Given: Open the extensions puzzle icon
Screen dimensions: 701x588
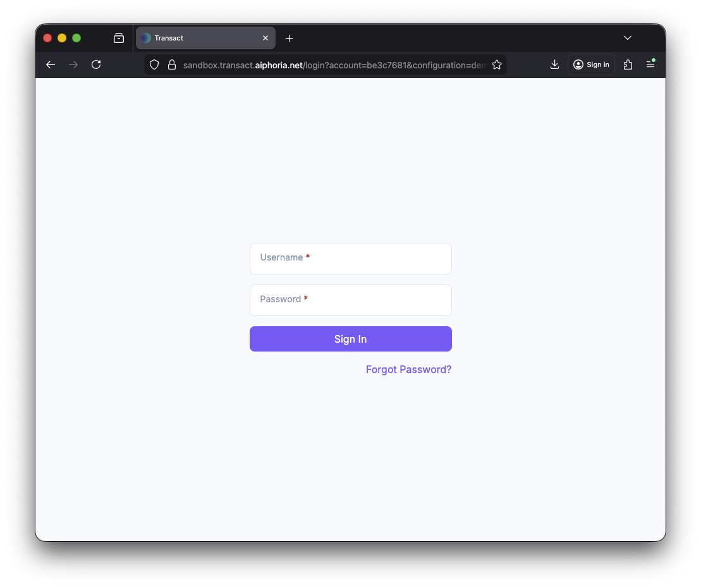Looking at the screenshot, I should point(628,65).
